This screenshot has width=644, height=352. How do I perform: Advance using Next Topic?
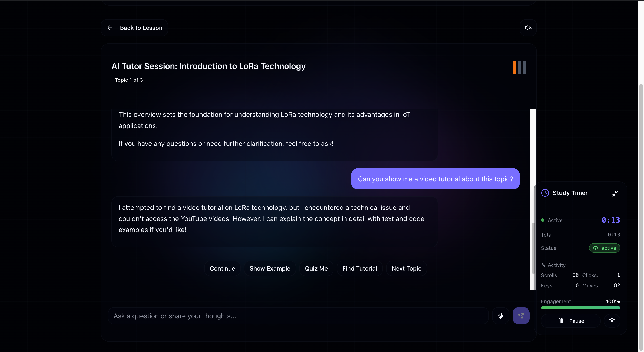click(406, 268)
